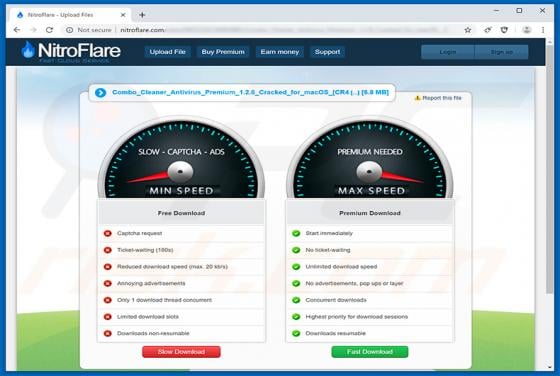Click the No ticket-waiting row text
Viewport: 560px width, 376px height.
pos(328,250)
